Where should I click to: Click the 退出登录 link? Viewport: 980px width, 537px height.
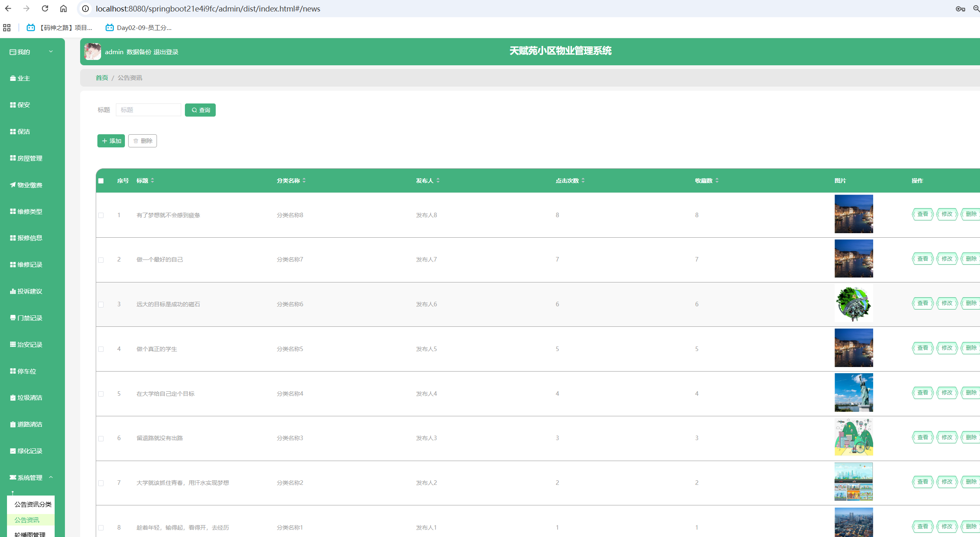coord(166,52)
